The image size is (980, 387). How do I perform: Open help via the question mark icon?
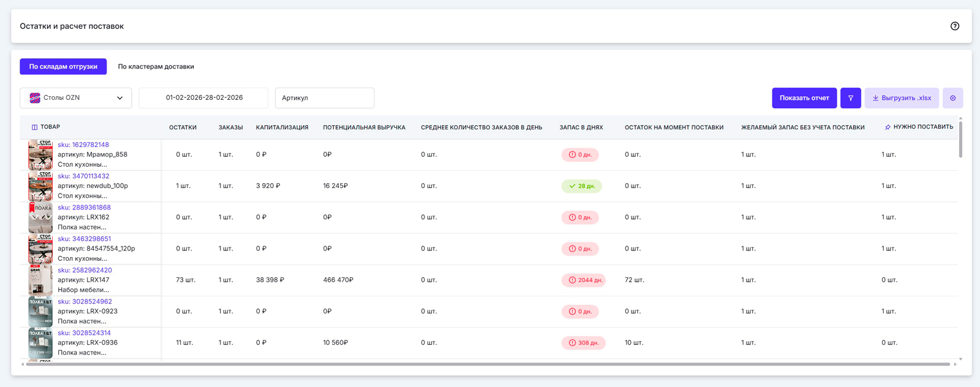click(954, 26)
